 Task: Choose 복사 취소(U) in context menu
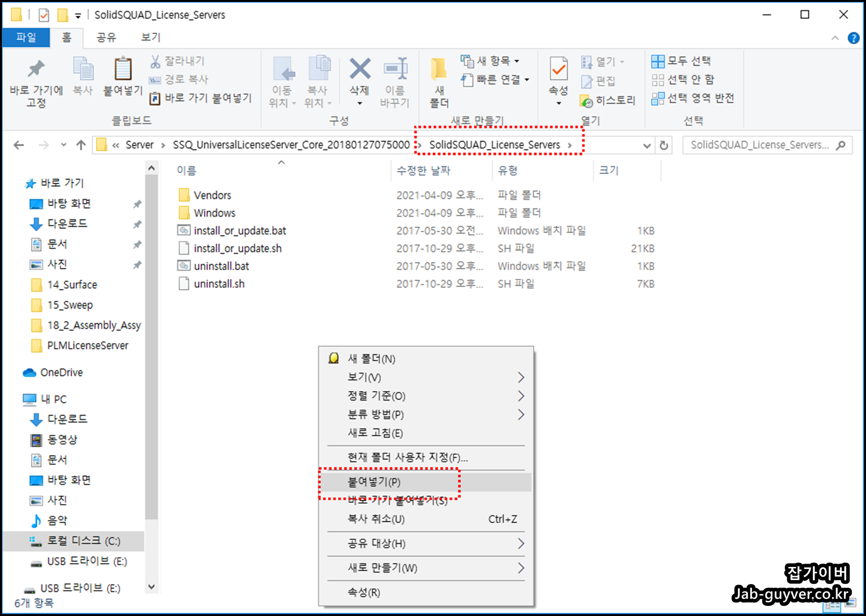pyautogui.click(x=426, y=519)
